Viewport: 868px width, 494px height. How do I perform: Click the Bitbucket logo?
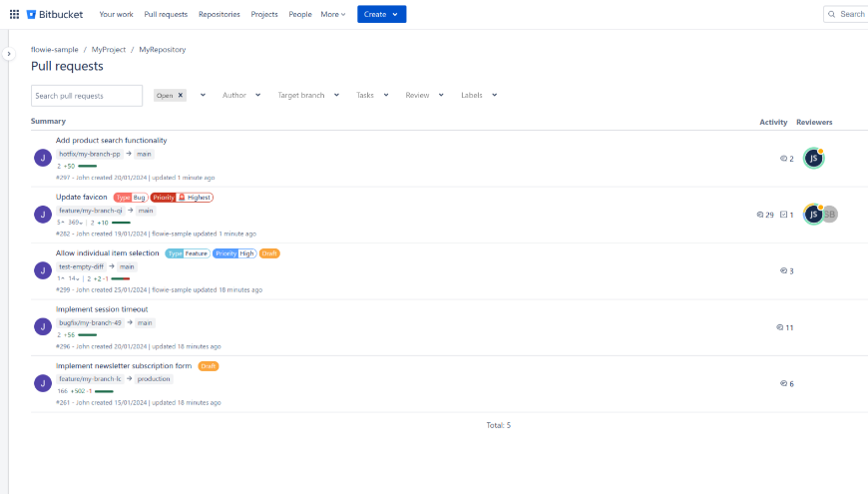click(55, 14)
